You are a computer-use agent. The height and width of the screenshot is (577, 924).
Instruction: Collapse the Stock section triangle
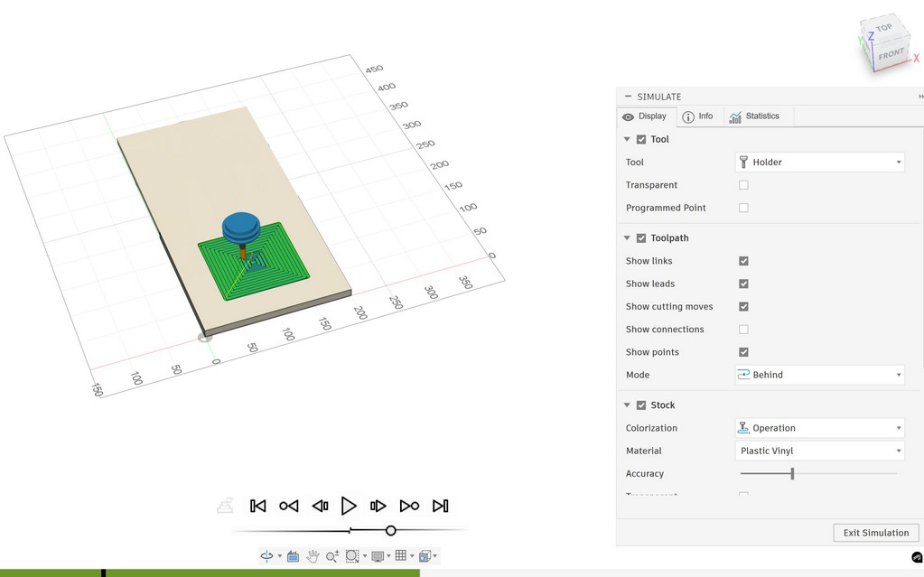pos(627,405)
